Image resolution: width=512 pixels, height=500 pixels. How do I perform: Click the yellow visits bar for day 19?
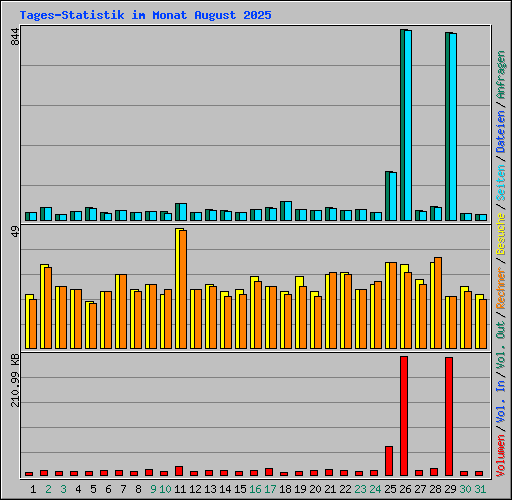[298, 313]
